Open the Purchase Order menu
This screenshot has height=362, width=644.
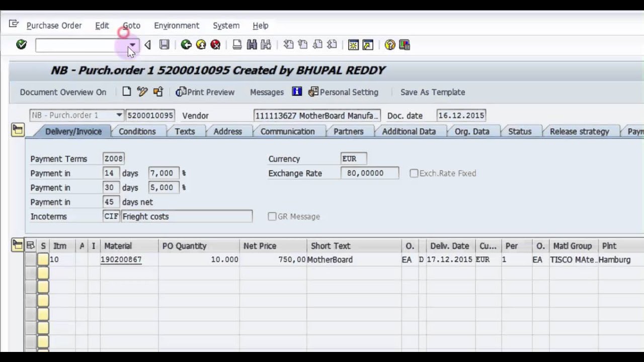click(x=54, y=25)
